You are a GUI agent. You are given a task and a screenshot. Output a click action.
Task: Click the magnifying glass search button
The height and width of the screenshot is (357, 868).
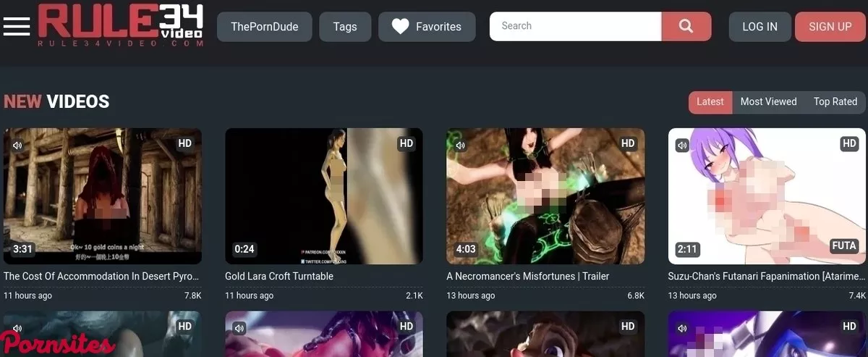tap(686, 27)
